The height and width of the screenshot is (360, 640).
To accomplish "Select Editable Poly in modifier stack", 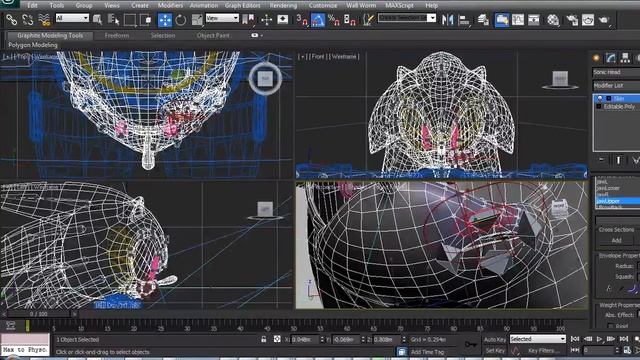I will pyautogui.click(x=620, y=107).
